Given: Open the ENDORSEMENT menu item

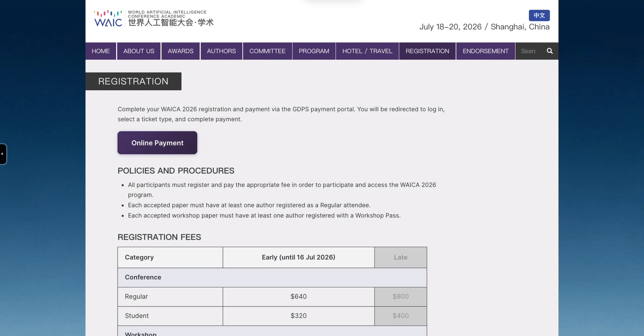Looking at the screenshot, I should 486,51.
